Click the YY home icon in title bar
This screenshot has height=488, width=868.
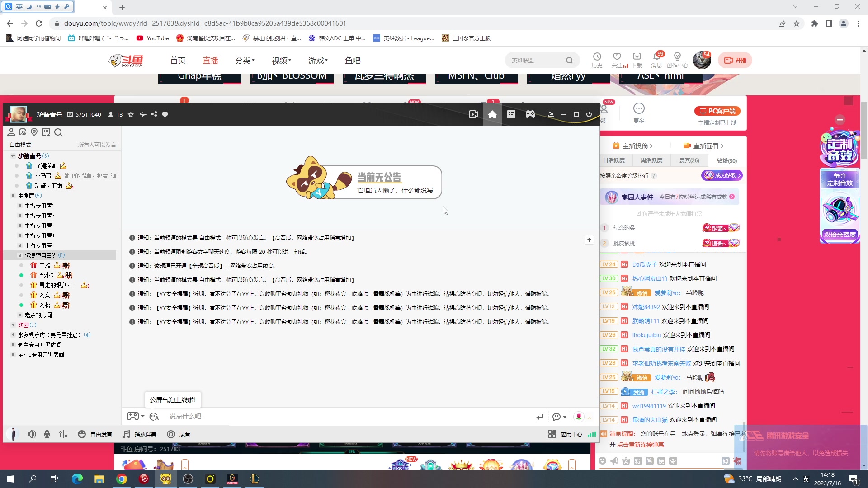pos(492,115)
